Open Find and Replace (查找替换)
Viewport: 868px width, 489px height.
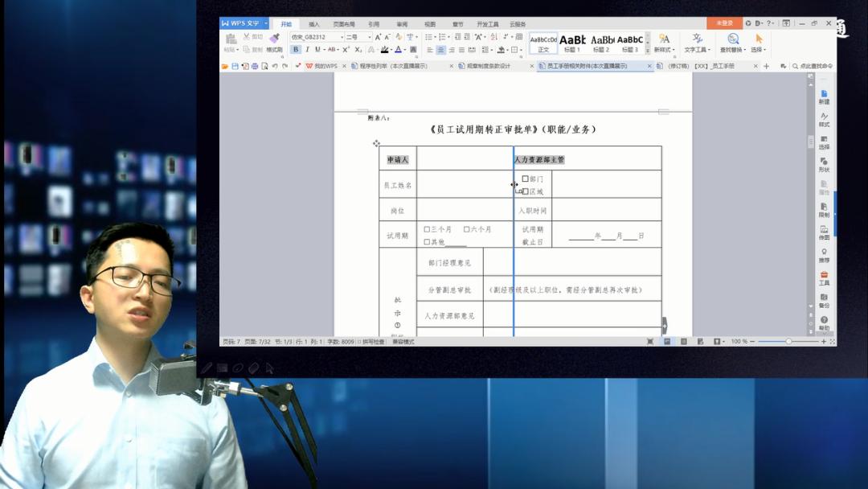pyautogui.click(x=733, y=44)
